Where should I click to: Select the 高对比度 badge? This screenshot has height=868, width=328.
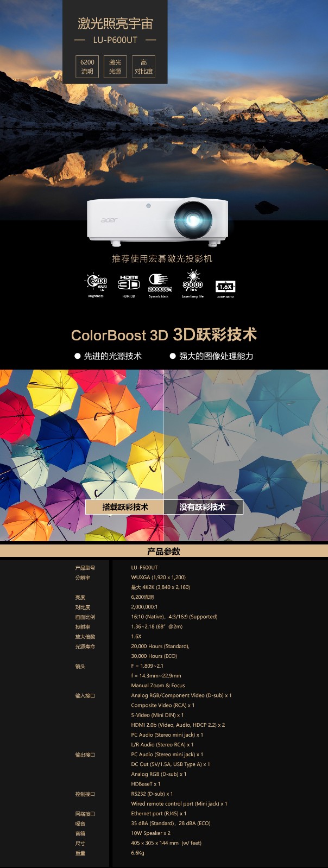pyautogui.click(x=143, y=66)
